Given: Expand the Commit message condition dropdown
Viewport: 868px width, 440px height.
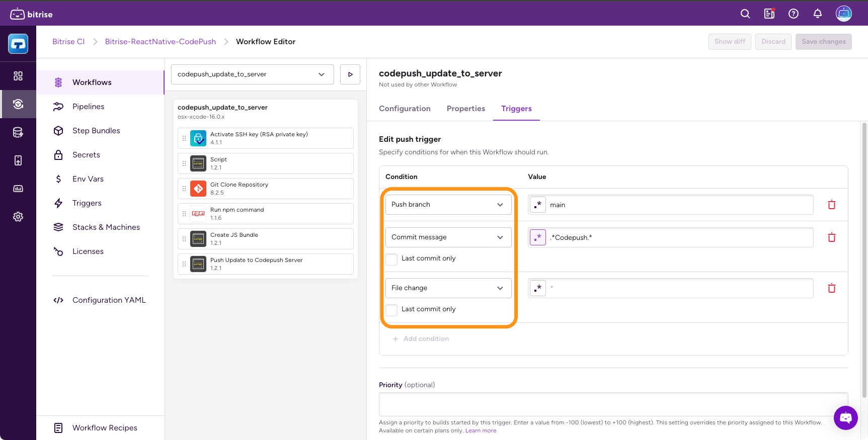Looking at the screenshot, I should 448,237.
